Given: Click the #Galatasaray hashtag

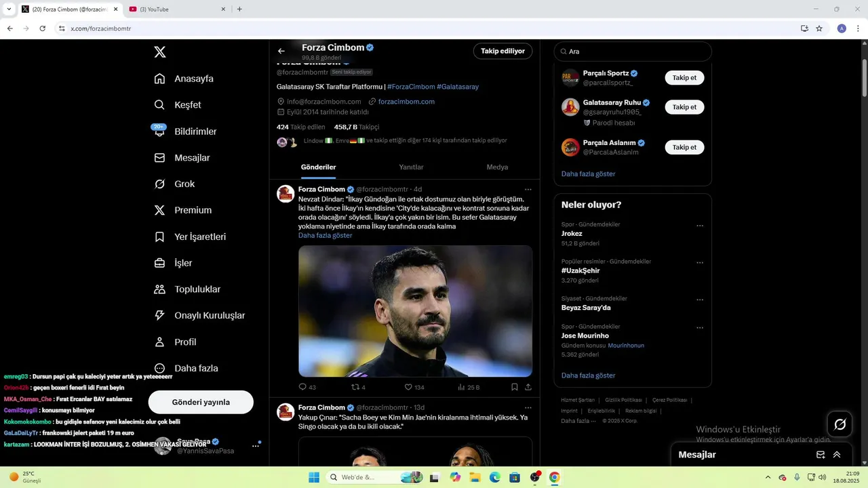Looking at the screenshot, I should [x=458, y=87].
